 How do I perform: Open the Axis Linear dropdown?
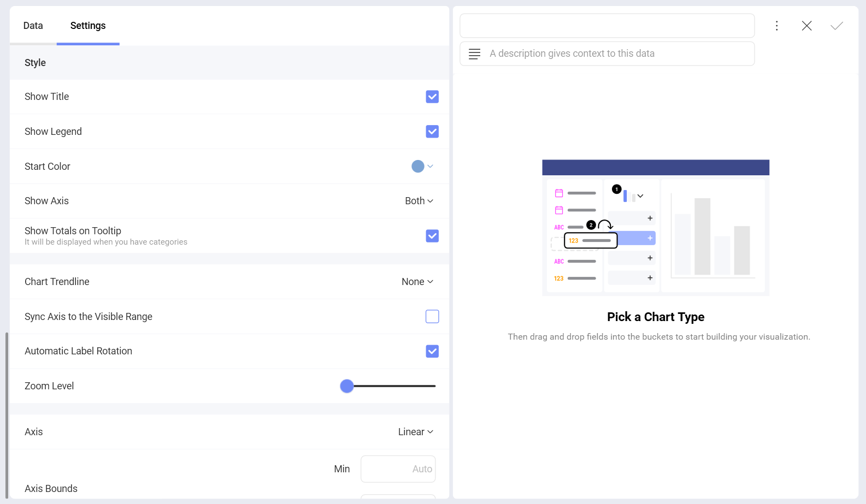(x=416, y=432)
